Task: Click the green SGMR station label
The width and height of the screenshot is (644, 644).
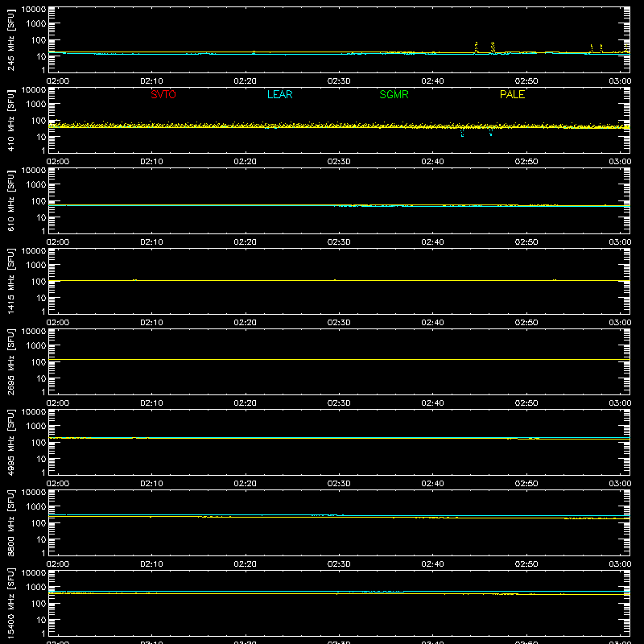Action: coord(394,94)
